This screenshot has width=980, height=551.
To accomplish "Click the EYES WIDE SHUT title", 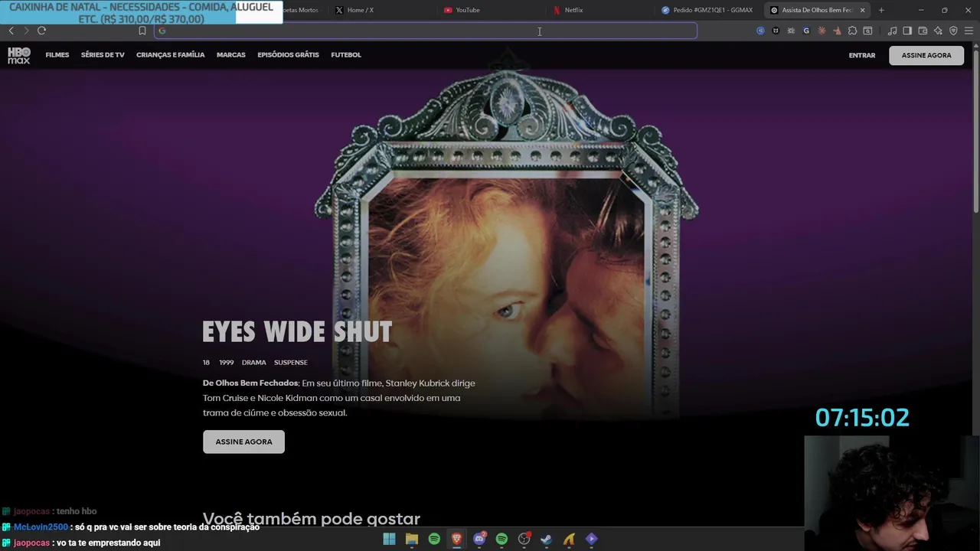I will (297, 332).
